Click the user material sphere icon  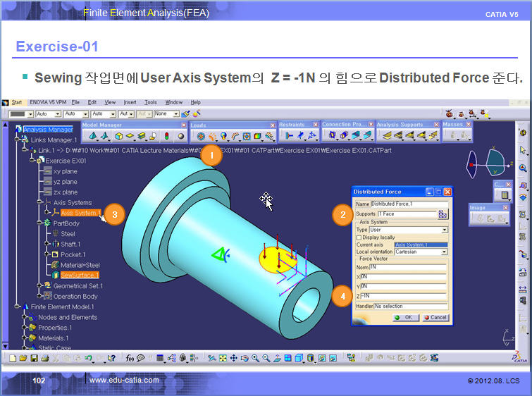click(x=181, y=136)
